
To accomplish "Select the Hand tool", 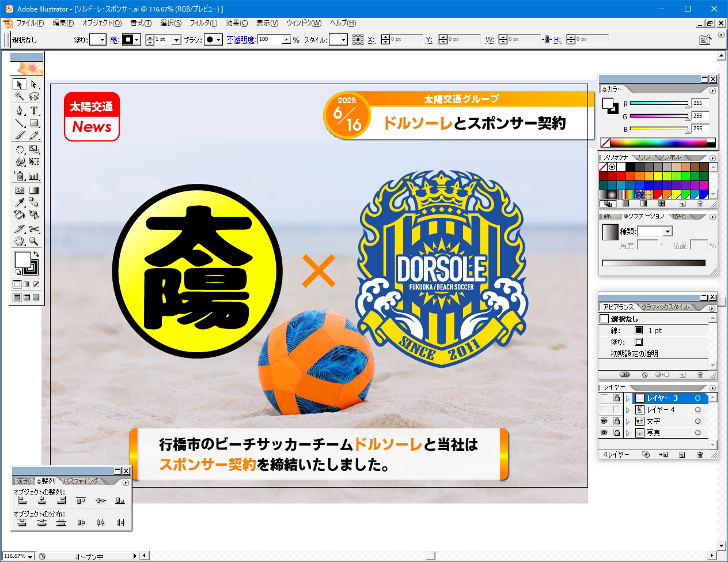I will click(20, 242).
